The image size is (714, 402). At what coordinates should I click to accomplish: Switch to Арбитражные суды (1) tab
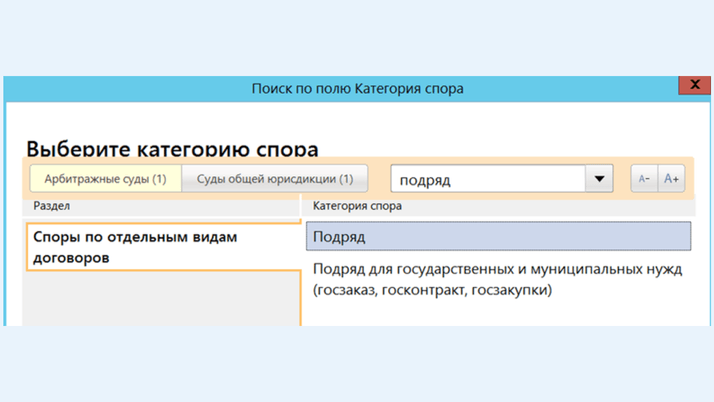(106, 178)
